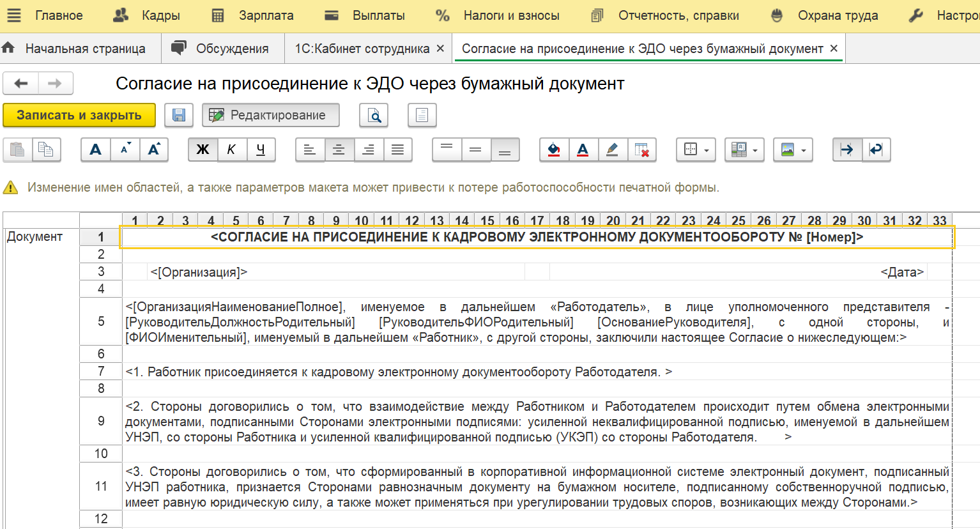This screenshot has width=980, height=529.
Task: Select row header 9
Action: 101,421
